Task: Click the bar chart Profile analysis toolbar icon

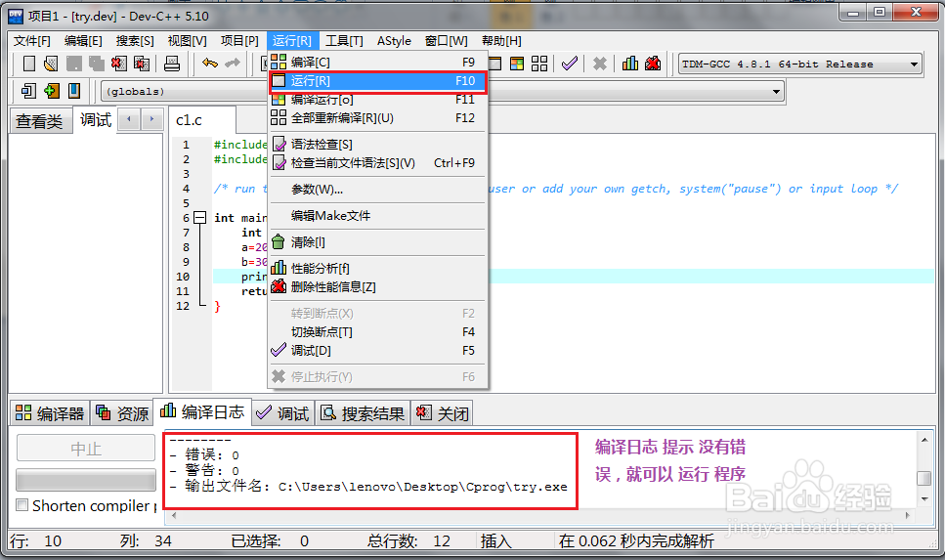Action: (x=630, y=64)
